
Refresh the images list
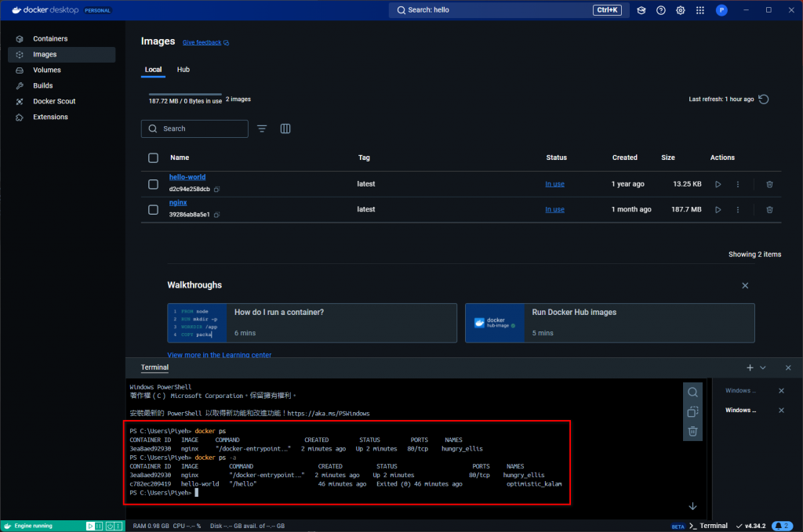tap(764, 100)
